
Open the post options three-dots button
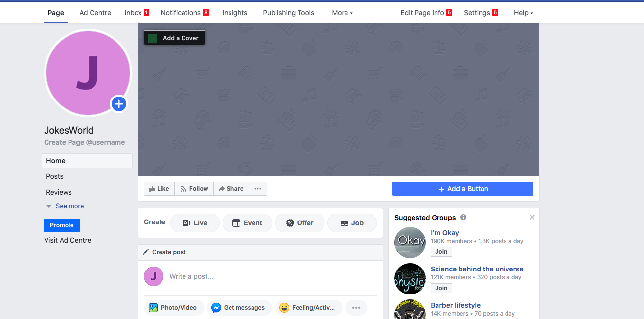pyautogui.click(x=356, y=308)
